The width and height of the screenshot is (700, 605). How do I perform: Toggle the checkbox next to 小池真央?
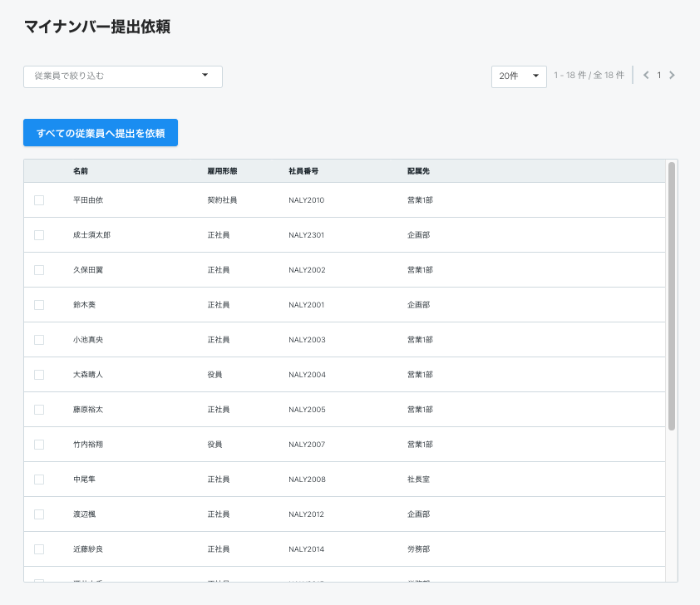click(39, 340)
